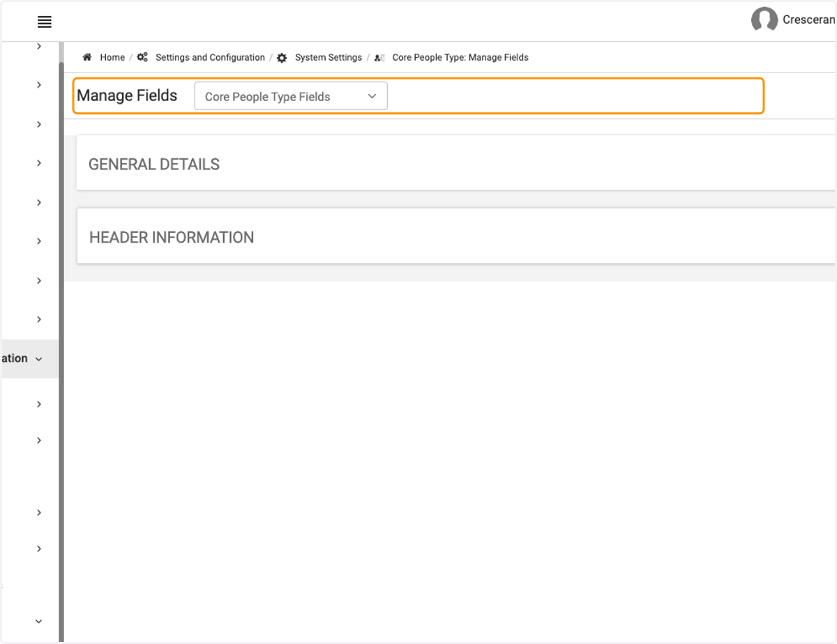Open the hamburger menu
837x644 pixels.
coord(45,22)
